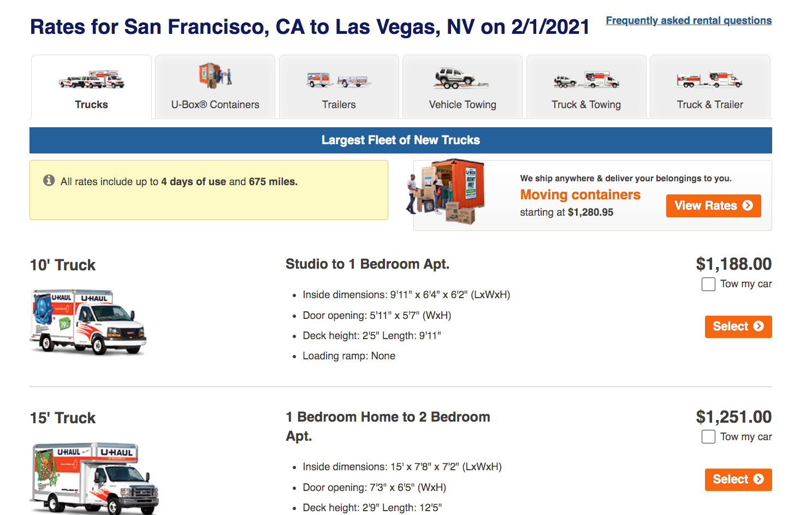Click the Truck & Towing icon

(x=586, y=80)
